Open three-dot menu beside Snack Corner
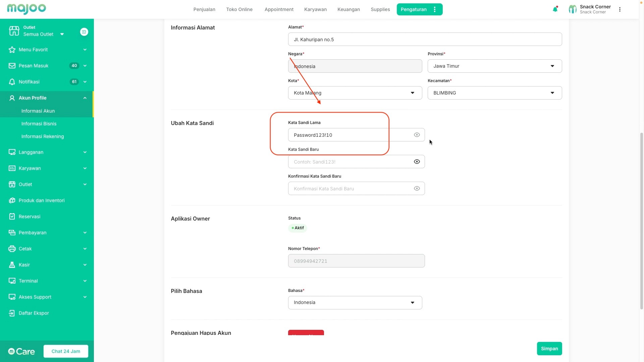 coord(620,9)
